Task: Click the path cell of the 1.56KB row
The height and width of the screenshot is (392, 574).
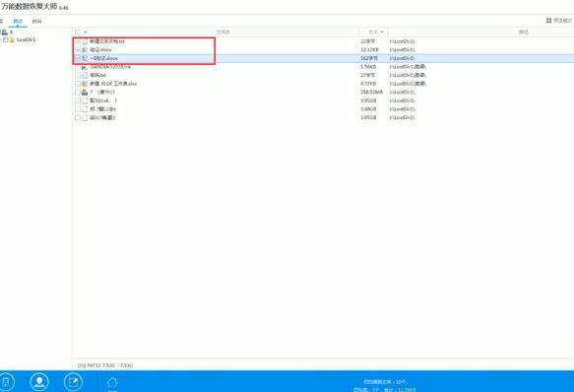Action: (408, 67)
